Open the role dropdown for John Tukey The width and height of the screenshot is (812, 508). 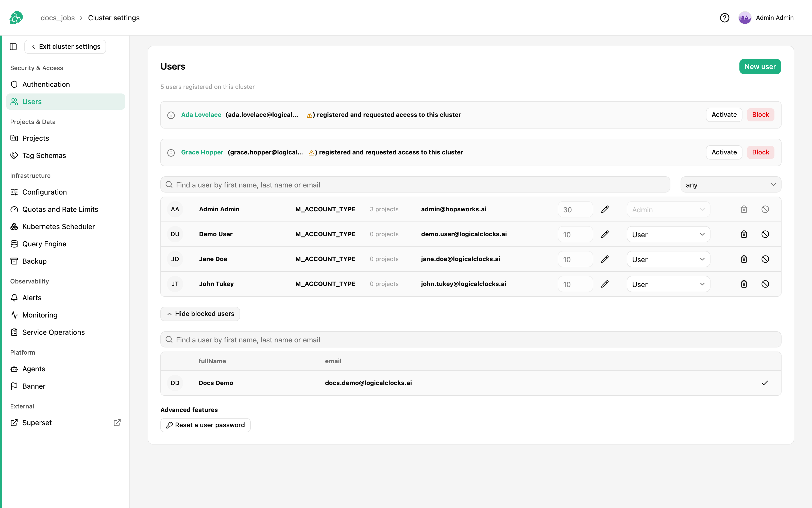(668, 284)
